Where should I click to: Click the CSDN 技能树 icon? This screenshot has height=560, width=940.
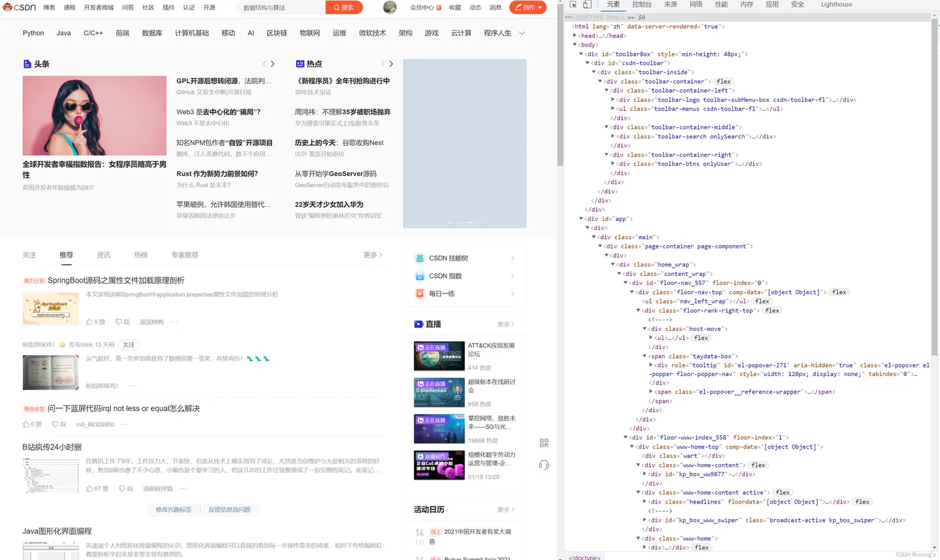coord(420,258)
